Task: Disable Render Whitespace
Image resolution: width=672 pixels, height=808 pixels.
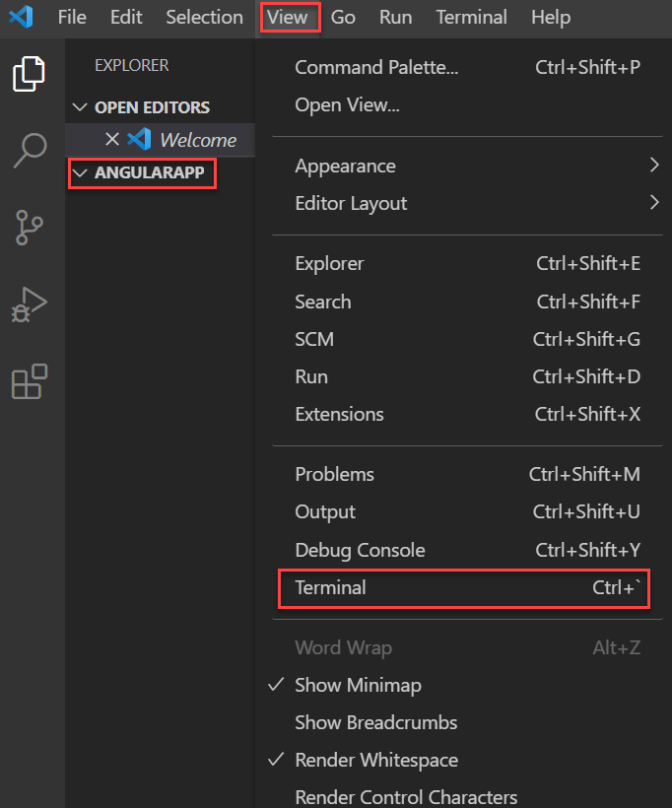Action: coord(376,760)
